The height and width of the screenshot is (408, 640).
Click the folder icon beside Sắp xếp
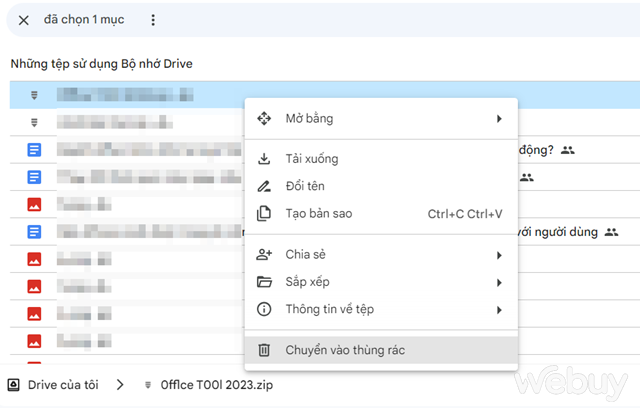(x=264, y=282)
